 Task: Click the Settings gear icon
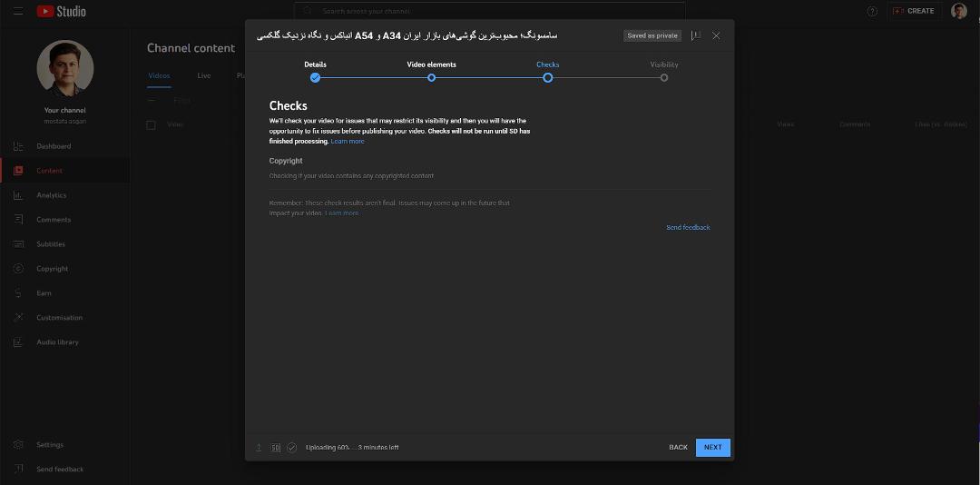(18, 445)
